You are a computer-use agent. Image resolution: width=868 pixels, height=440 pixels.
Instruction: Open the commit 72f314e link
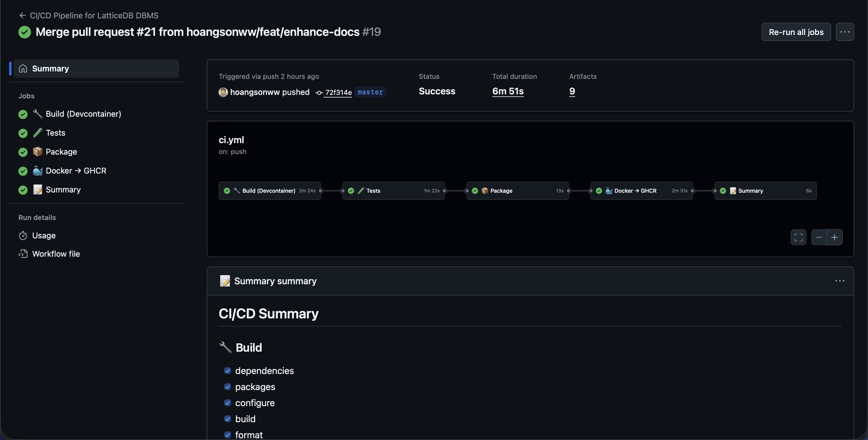(x=338, y=92)
